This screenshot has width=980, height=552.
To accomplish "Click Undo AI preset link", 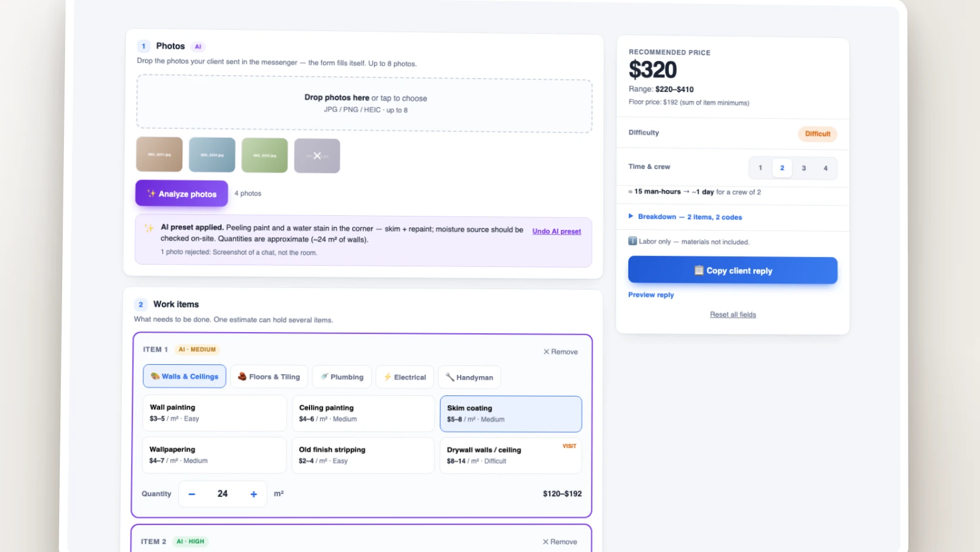I will (556, 231).
